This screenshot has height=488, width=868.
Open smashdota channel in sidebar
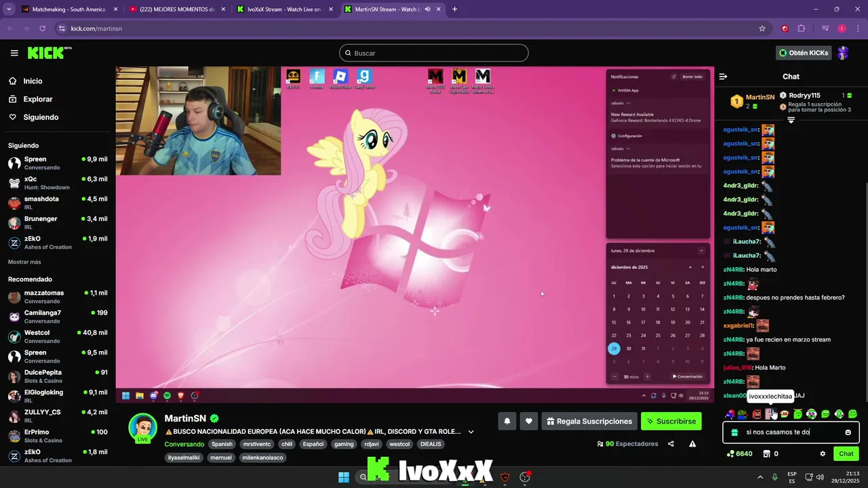point(58,203)
